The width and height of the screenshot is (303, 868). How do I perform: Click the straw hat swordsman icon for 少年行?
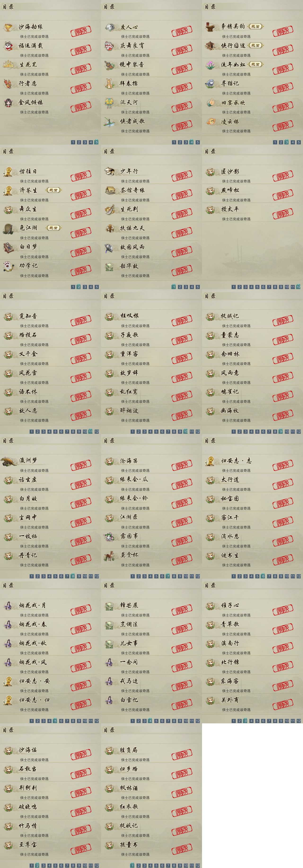(110, 172)
